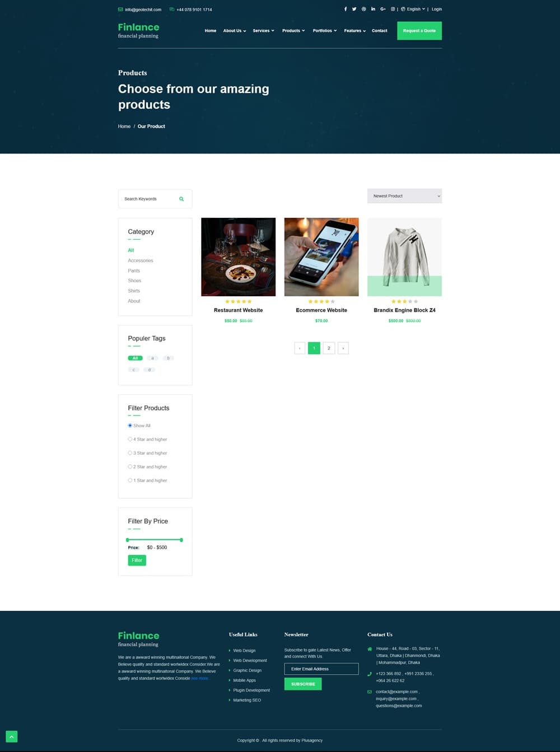Open the Twitter social icon
The height and width of the screenshot is (752, 560).
pyautogui.click(x=354, y=9)
